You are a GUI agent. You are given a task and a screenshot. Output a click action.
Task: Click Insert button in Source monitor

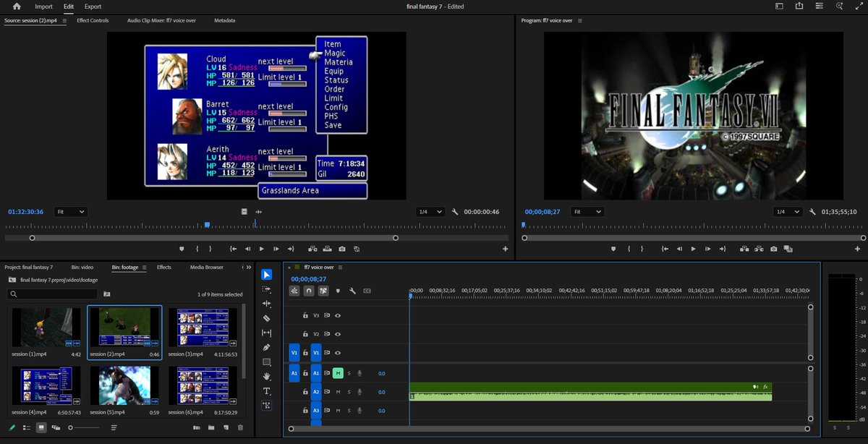click(313, 249)
